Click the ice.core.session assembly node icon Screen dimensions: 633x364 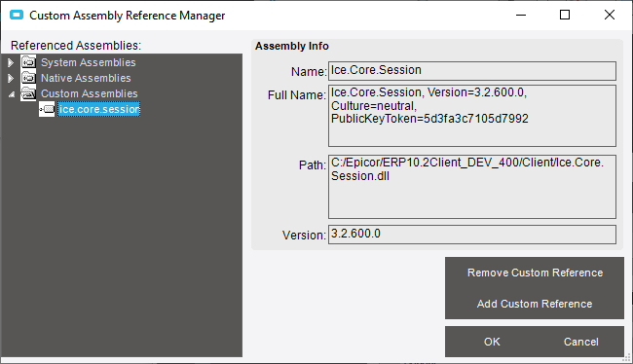click(x=47, y=109)
